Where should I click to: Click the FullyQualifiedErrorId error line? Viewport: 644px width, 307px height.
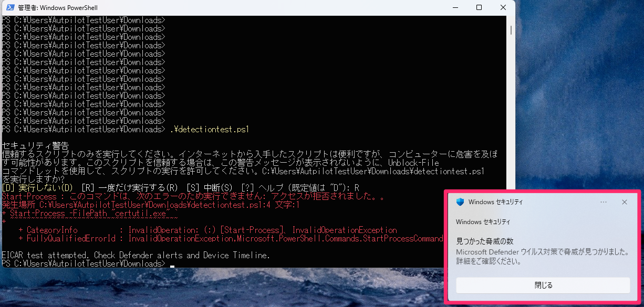[x=231, y=238]
